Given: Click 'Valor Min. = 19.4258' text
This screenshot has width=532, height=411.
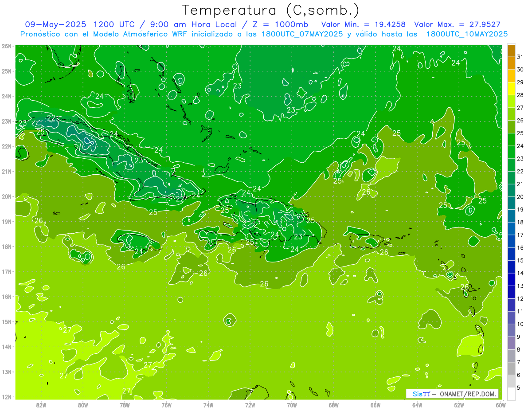Looking at the screenshot, I should coord(363,24).
